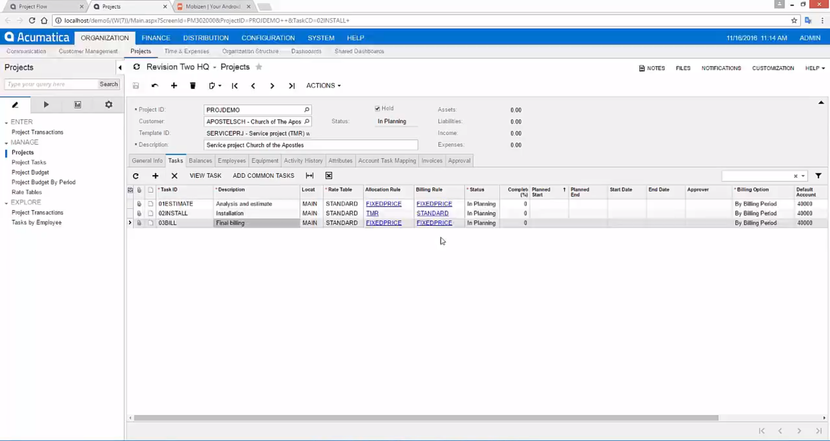Image resolution: width=830 pixels, height=441 pixels.
Task: Mark Revision Two HQ Projects as favorite
Action: click(259, 68)
